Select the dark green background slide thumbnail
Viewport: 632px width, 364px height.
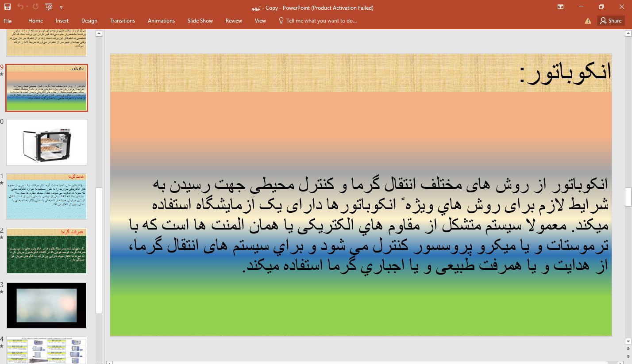tap(46, 251)
